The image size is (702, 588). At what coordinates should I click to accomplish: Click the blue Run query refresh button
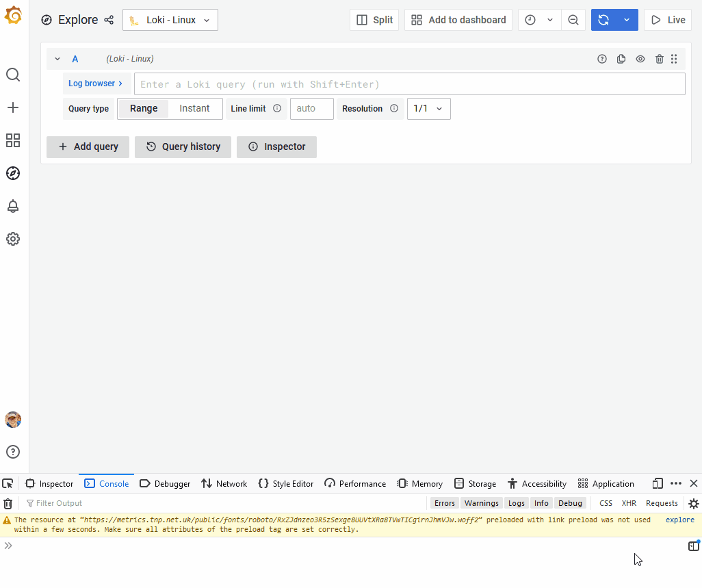[x=603, y=20]
